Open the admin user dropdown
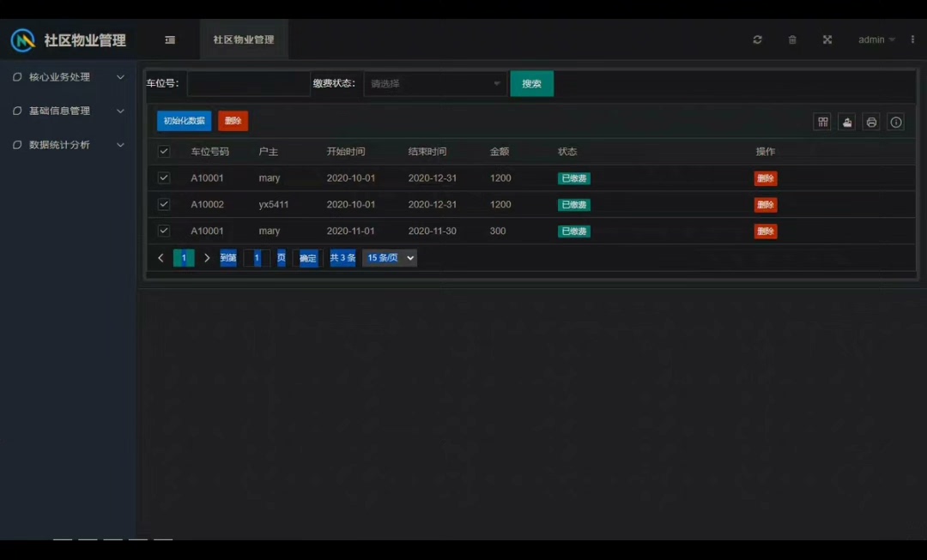 tap(876, 39)
